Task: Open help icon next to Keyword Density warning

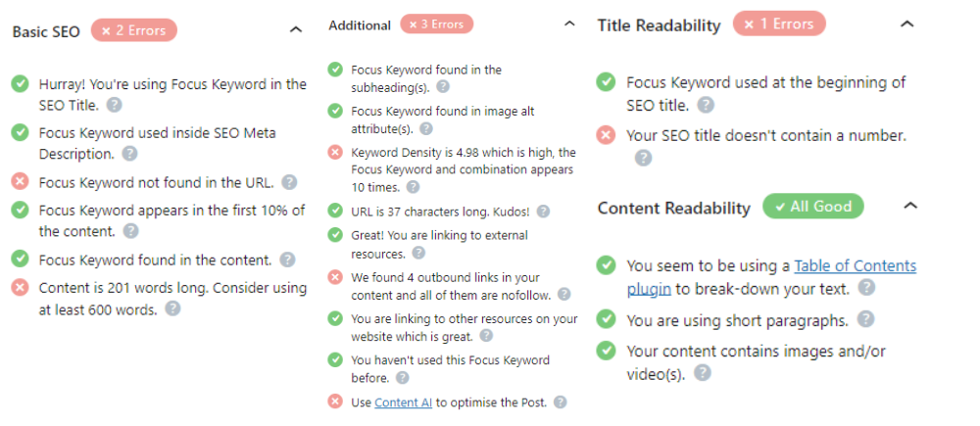Action: tap(414, 187)
